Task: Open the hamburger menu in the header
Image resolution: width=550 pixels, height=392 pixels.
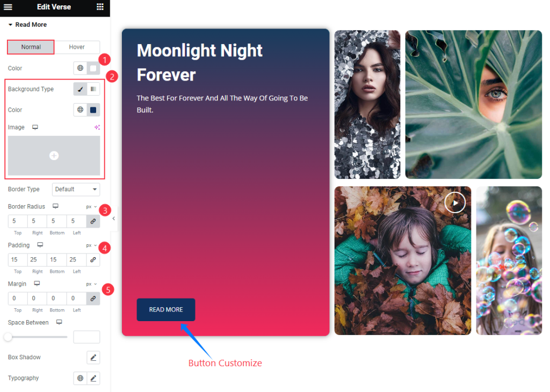Action: point(8,7)
